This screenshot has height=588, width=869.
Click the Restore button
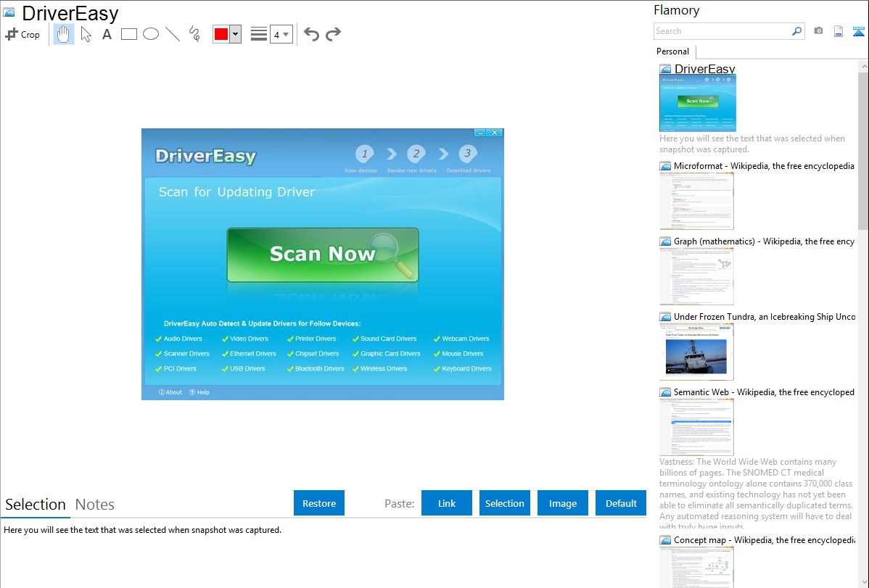(x=319, y=503)
